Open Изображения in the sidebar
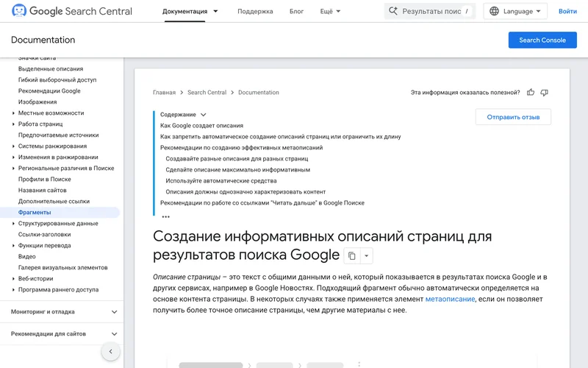 click(37, 102)
